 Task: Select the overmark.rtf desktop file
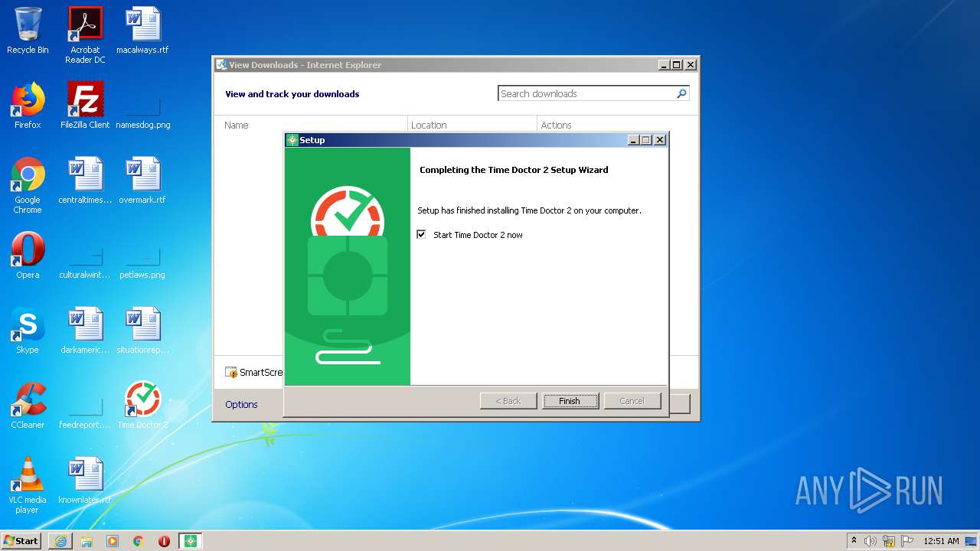142,181
